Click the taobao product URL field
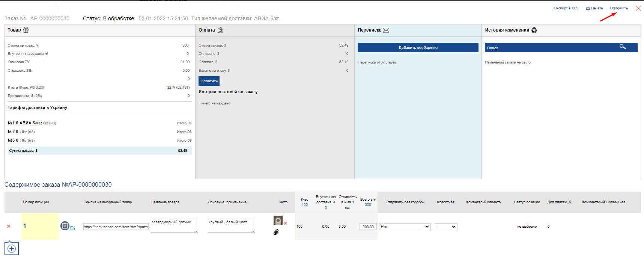 tap(116, 227)
